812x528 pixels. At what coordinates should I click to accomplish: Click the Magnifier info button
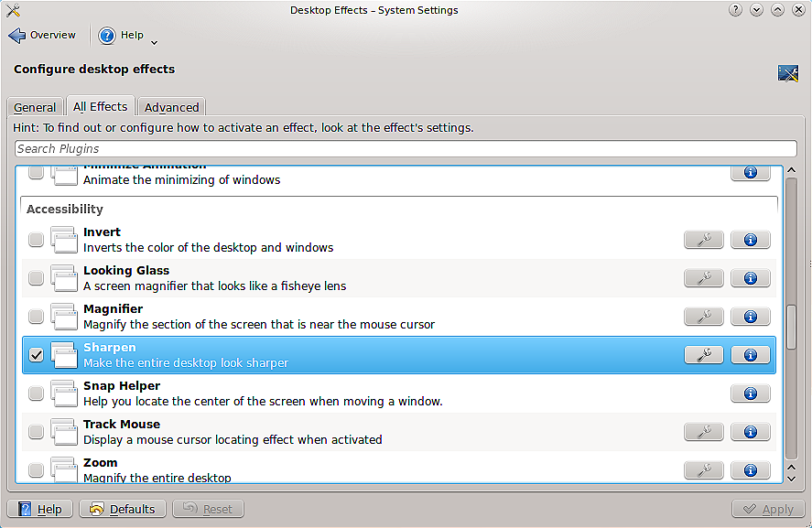(x=750, y=317)
